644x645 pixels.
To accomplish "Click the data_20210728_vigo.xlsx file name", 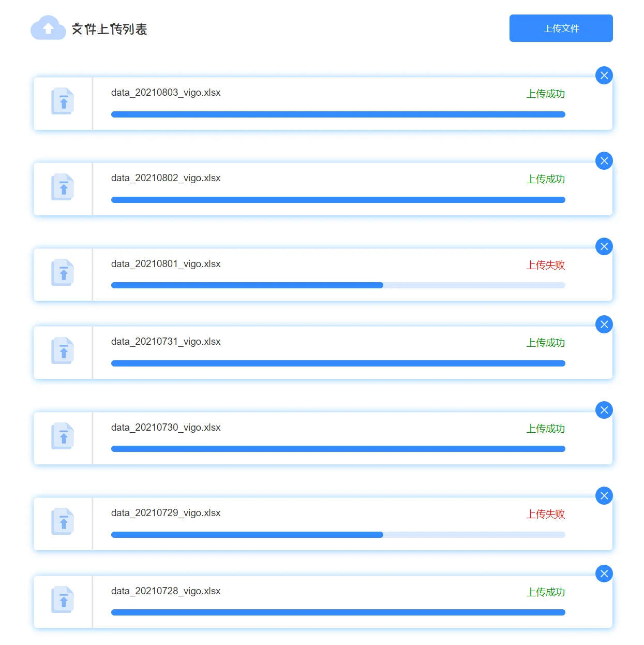I will 166,591.
